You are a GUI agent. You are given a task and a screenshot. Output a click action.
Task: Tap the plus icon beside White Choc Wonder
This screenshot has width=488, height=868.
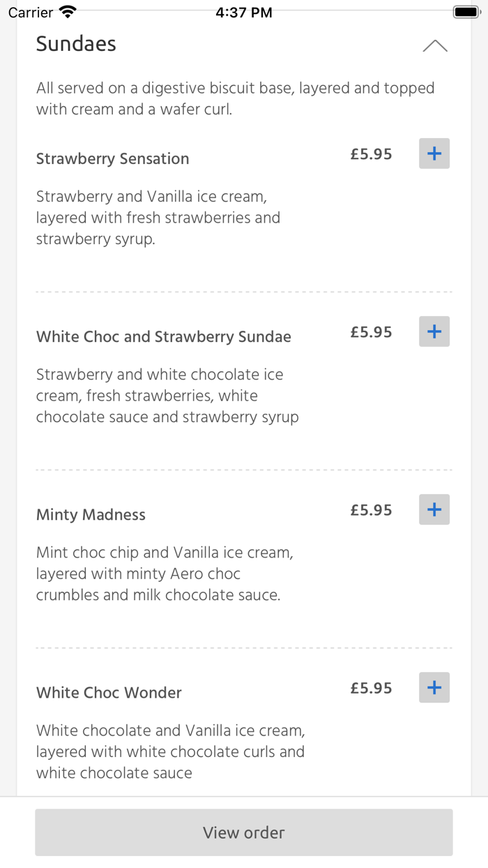click(x=434, y=687)
